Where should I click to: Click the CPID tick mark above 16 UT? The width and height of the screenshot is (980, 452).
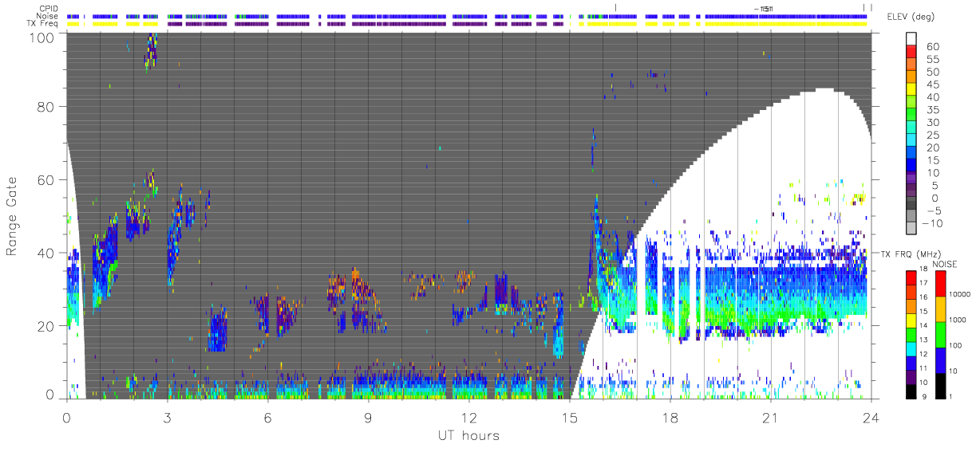(616, 8)
